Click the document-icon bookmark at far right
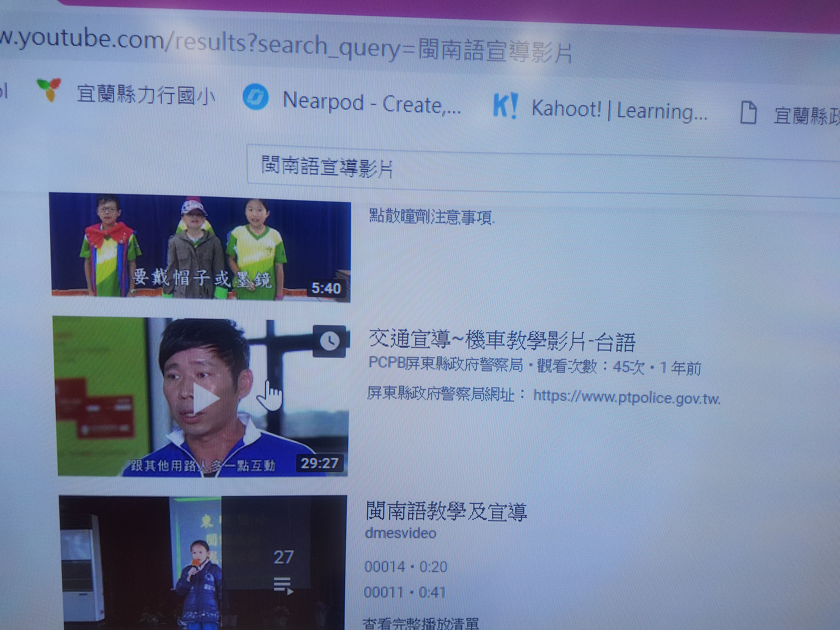The height and width of the screenshot is (630, 840). pyautogui.click(x=748, y=113)
